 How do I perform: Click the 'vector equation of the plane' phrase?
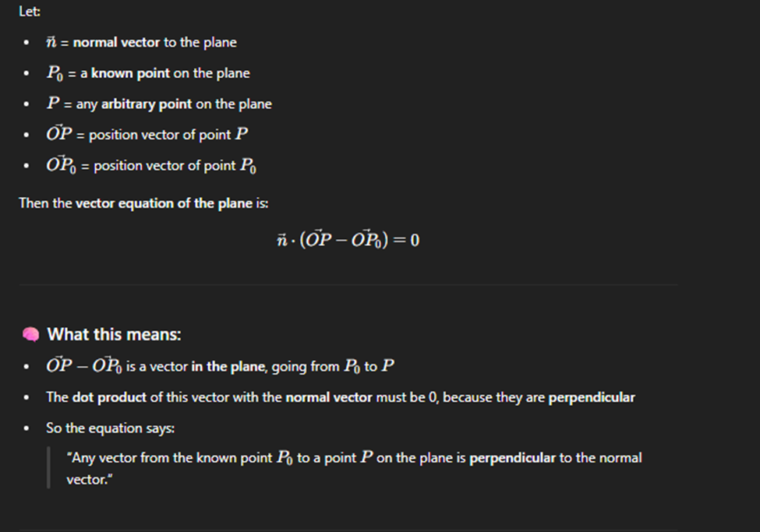pos(164,203)
